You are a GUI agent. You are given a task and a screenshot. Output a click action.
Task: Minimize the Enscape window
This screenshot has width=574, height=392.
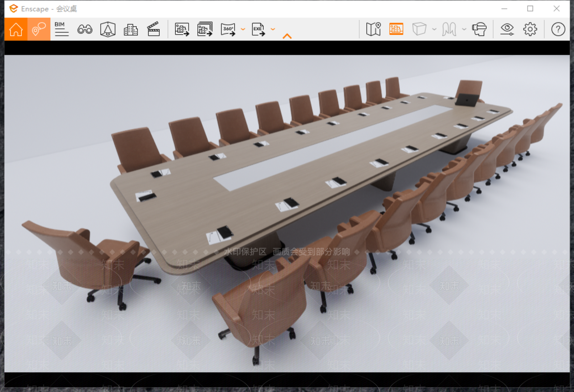504,9
